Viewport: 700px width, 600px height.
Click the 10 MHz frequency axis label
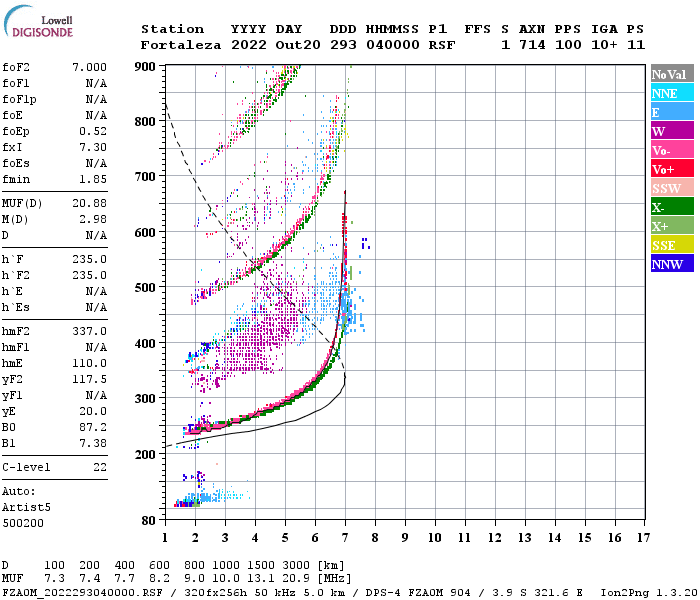(434, 538)
